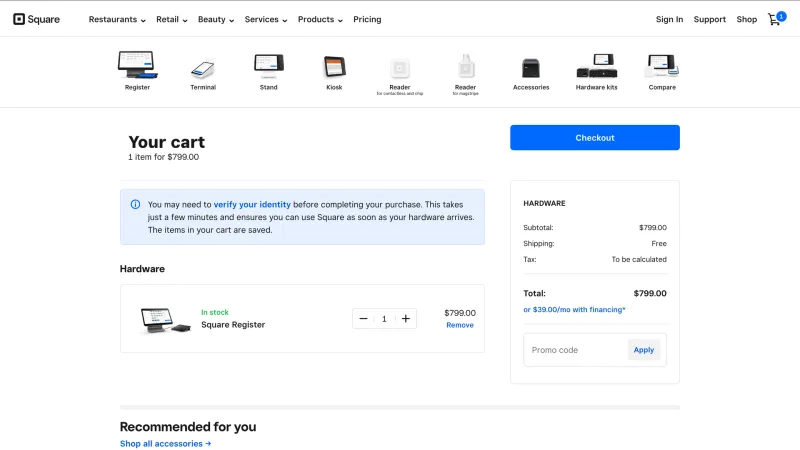Viewport: 800px width, 450px height.
Task: Expand the Restaurants menu
Action: [x=117, y=19]
